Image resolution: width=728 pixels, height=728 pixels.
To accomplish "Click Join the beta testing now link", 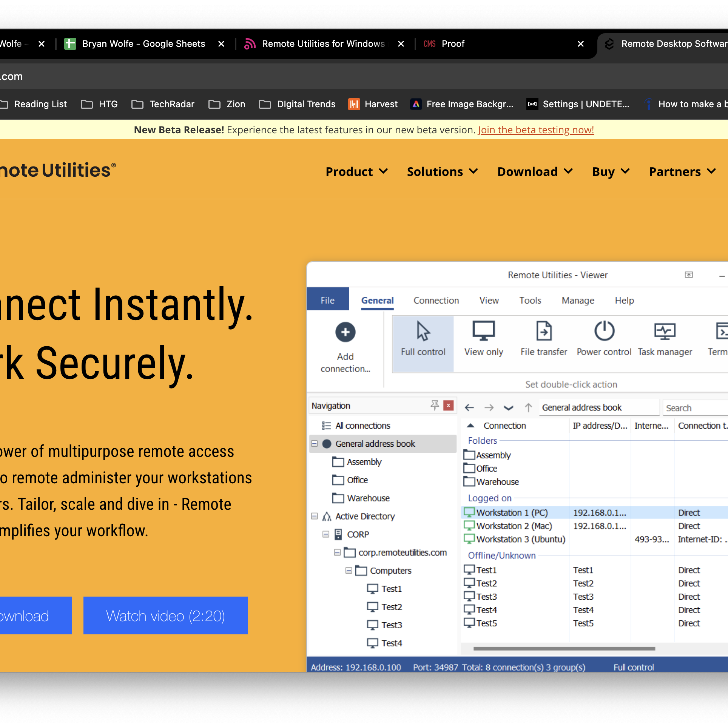I will [x=536, y=130].
